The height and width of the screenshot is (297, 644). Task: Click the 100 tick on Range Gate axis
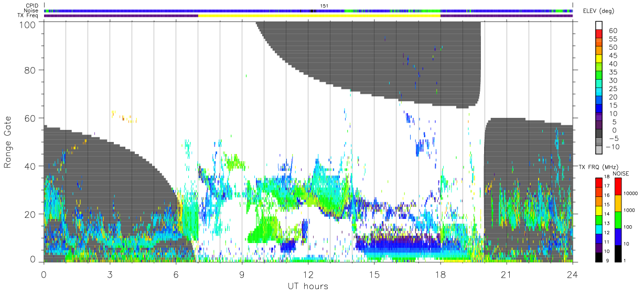27,24
